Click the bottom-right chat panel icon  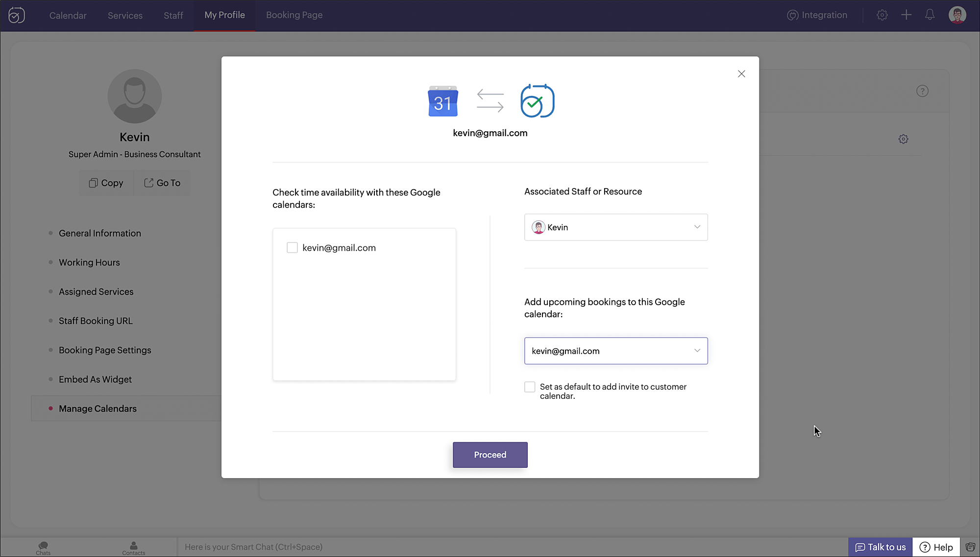[970, 547]
